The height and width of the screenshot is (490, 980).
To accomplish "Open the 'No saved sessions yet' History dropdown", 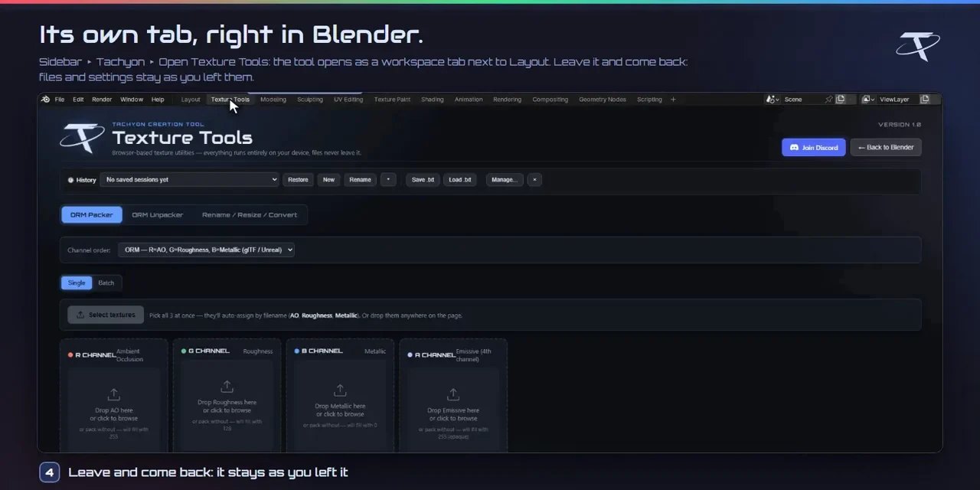I will pyautogui.click(x=190, y=180).
